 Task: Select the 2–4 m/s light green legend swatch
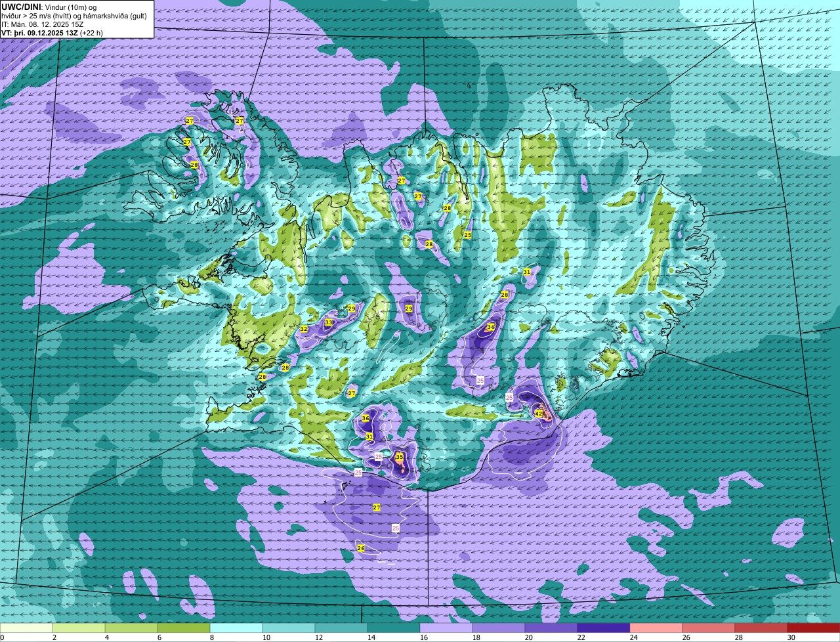click(79, 628)
